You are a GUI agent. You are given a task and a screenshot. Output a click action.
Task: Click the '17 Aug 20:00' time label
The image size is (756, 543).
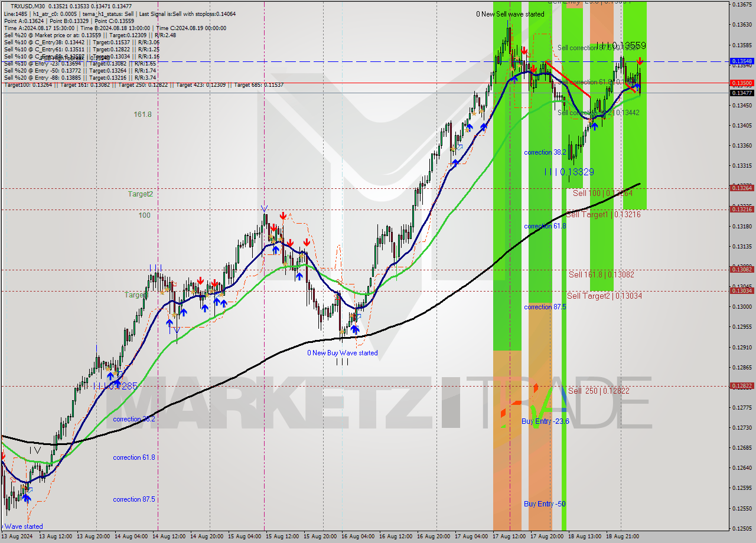coord(547,537)
